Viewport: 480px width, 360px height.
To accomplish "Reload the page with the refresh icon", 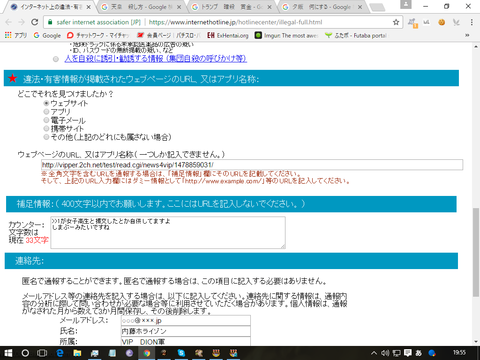I will pyautogui.click(x=34, y=22).
